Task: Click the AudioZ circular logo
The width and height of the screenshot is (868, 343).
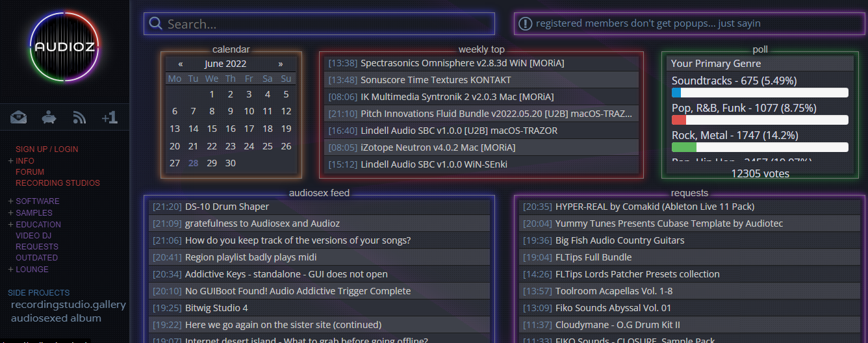Action: 64,47
